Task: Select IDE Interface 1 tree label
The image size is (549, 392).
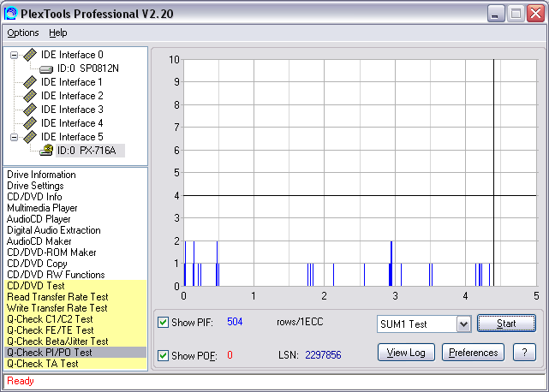Action: click(71, 82)
